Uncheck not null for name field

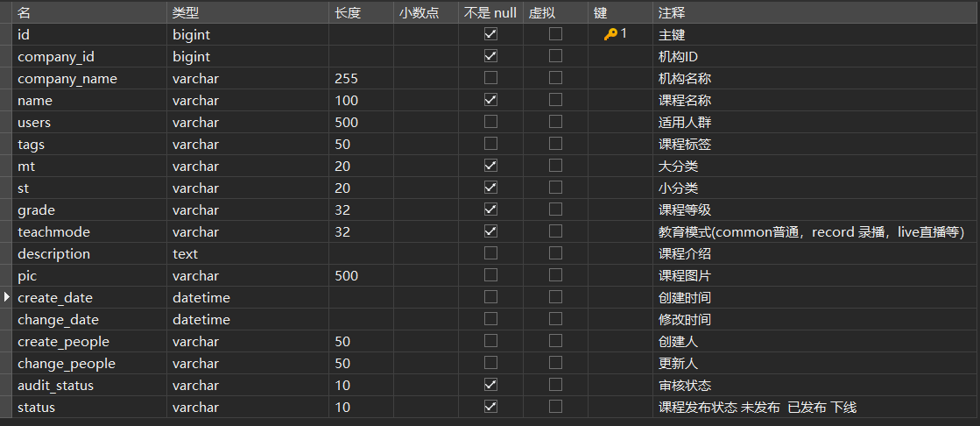pyautogui.click(x=490, y=99)
